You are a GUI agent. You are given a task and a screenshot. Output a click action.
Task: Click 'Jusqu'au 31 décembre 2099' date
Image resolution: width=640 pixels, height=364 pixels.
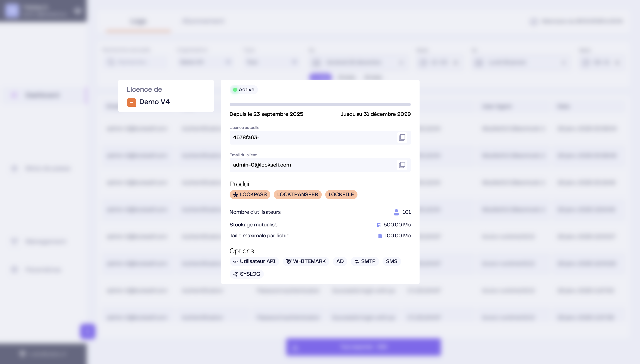[x=376, y=114]
